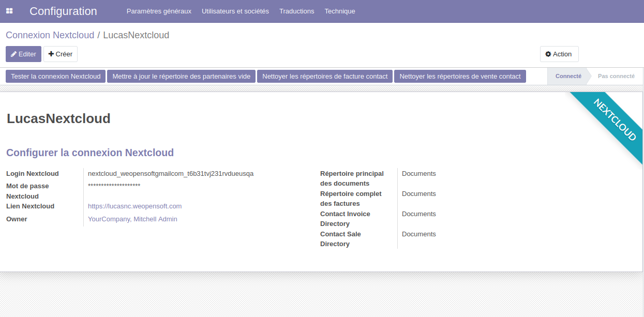
Task: Go back to Connexion Nextcloud breadcrumb
Action: [x=50, y=35]
